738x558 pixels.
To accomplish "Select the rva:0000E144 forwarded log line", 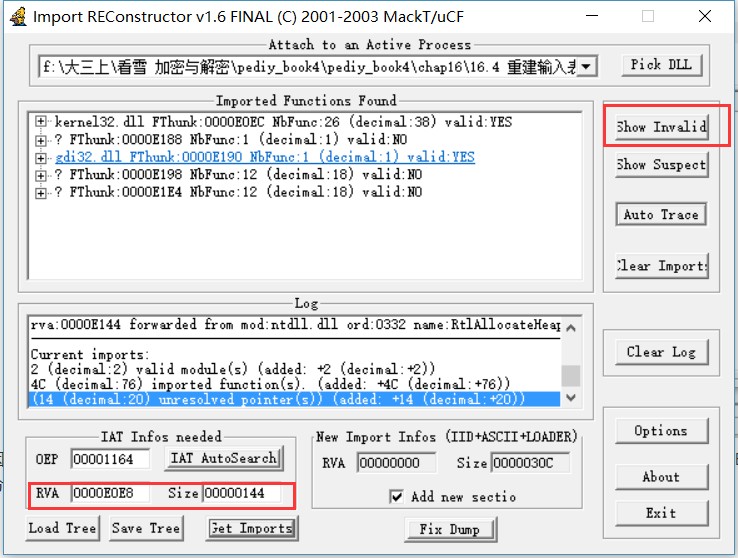I will 295,325.
